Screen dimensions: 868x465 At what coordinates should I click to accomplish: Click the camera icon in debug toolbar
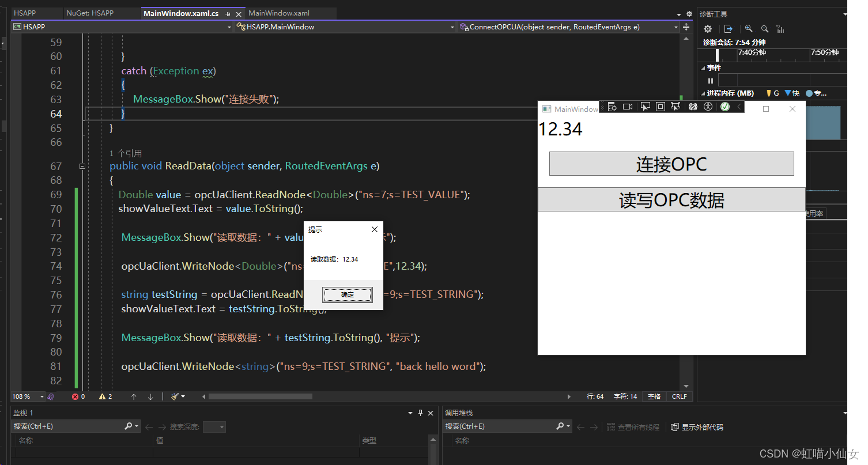(x=628, y=107)
